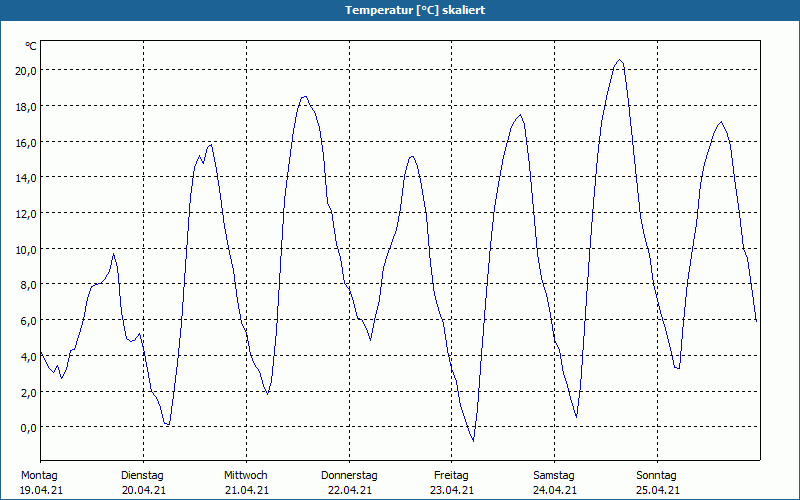Click the date 21.04.21
Image resolution: width=800 pixels, height=500 pixels.
coord(247,490)
